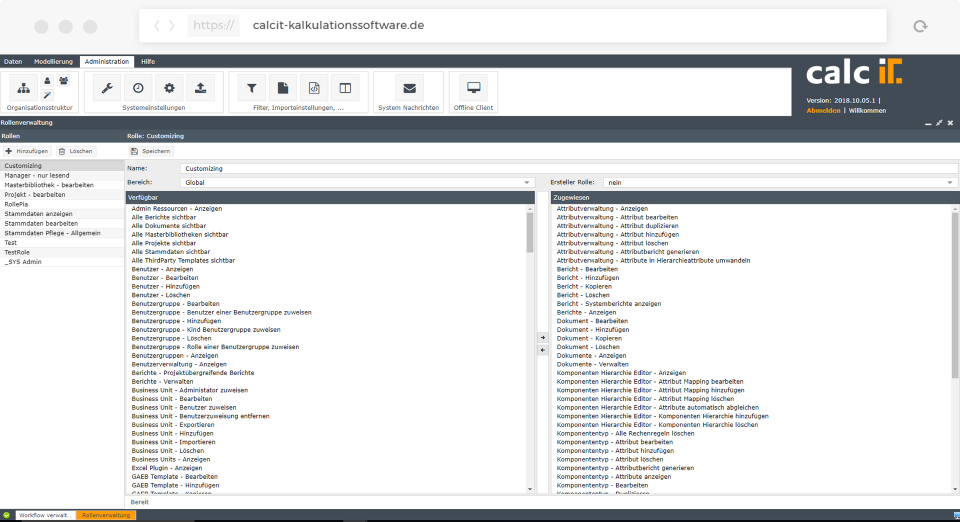This screenshot has height=522, width=960.
Task: Open System Nachrichten envelope icon
Action: point(409,88)
